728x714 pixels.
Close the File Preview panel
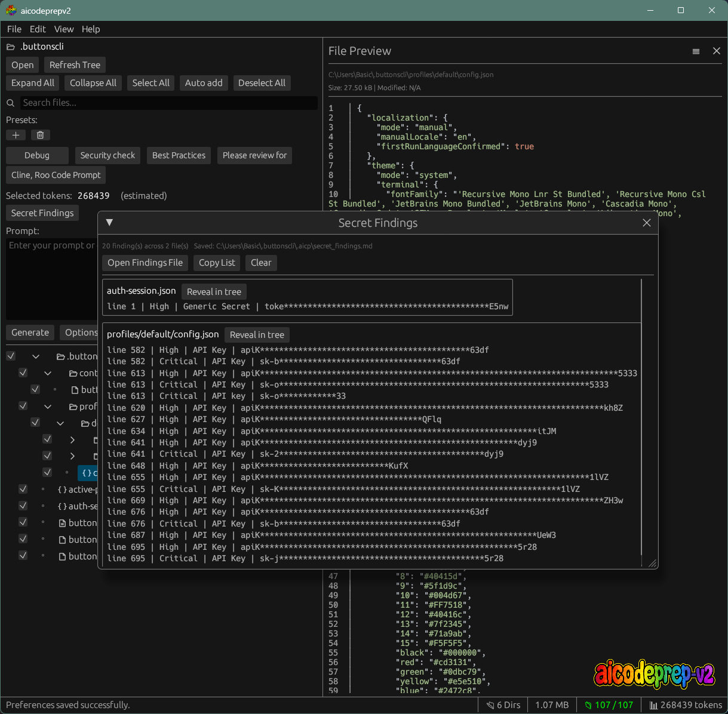pyautogui.click(x=717, y=51)
